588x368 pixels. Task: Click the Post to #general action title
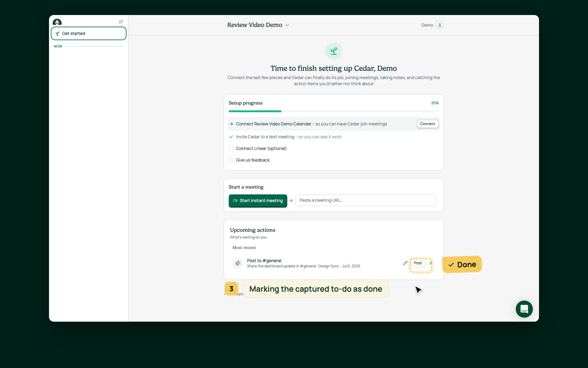[x=264, y=261]
